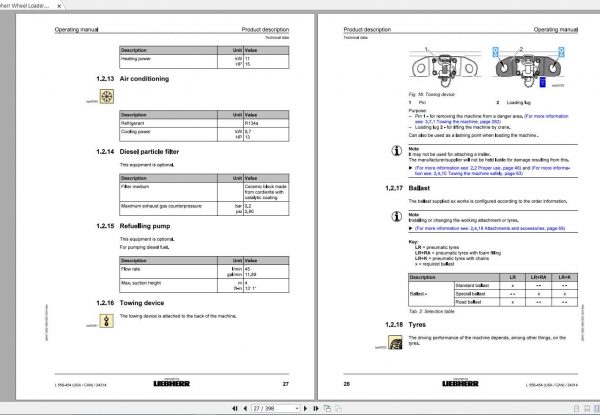600x415 pixels.
Task: Open the Attachments and accessories link
Action: coord(490,228)
